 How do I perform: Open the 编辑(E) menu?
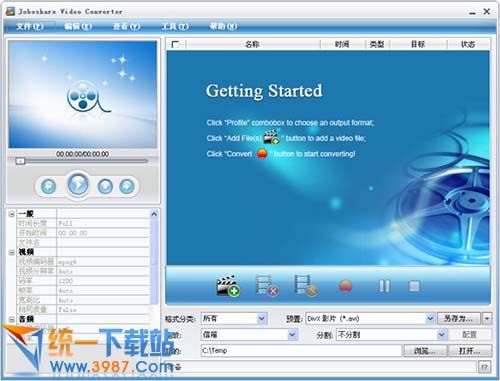[x=78, y=26]
